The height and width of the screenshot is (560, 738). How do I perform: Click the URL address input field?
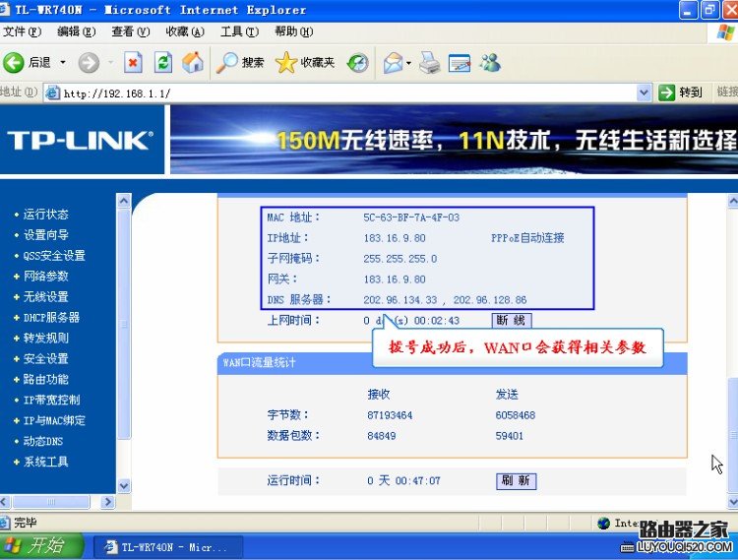click(347, 93)
